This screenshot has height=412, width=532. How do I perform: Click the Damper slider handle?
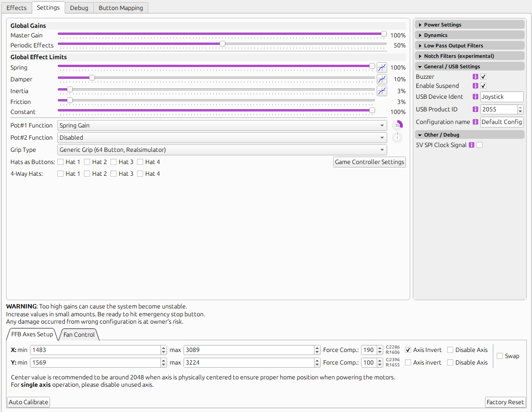click(x=92, y=77)
